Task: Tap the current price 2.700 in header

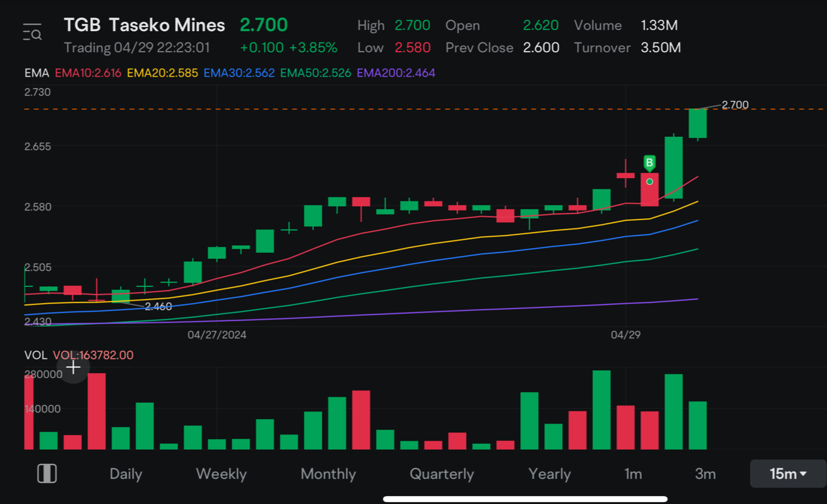Action: pyautogui.click(x=264, y=25)
